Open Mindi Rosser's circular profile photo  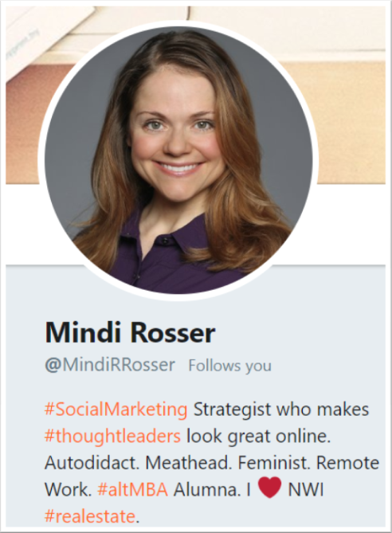[178, 160]
